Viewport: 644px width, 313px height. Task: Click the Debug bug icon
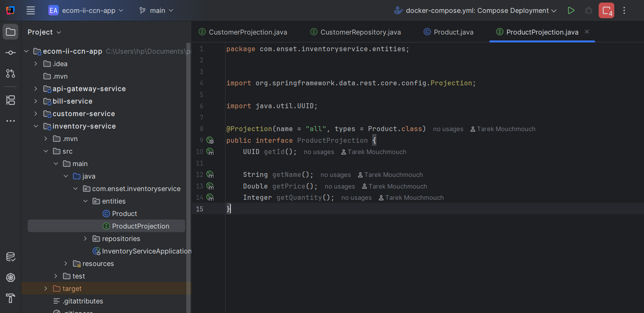[x=589, y=10]
